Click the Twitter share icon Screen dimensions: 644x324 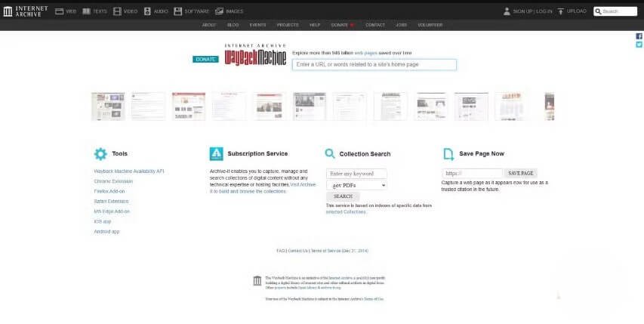point(639,45)
